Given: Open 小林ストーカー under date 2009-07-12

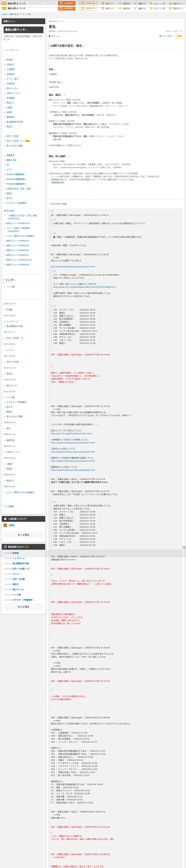Looking at the screenshot, I should pyautogui.click(x=13, y=452).
